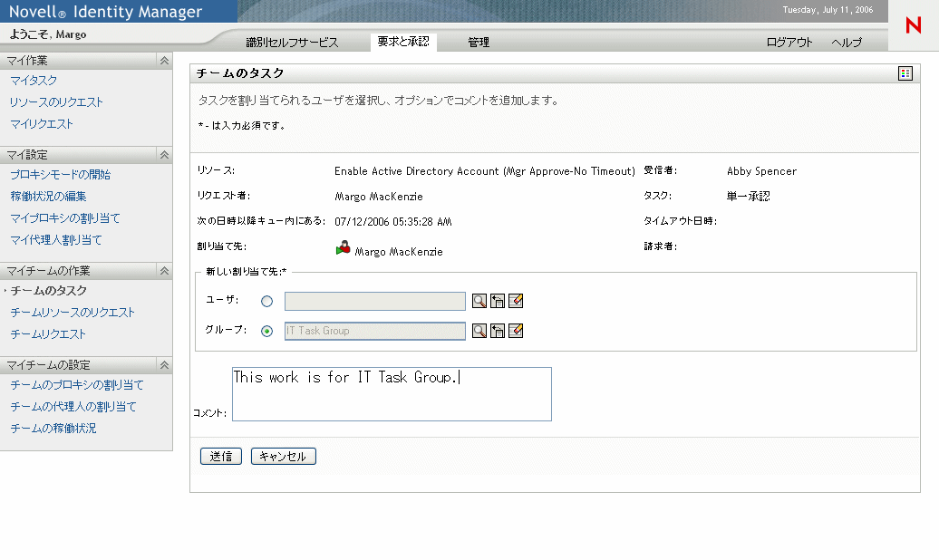Open the チームのプロキシの割り当て link

77,384
